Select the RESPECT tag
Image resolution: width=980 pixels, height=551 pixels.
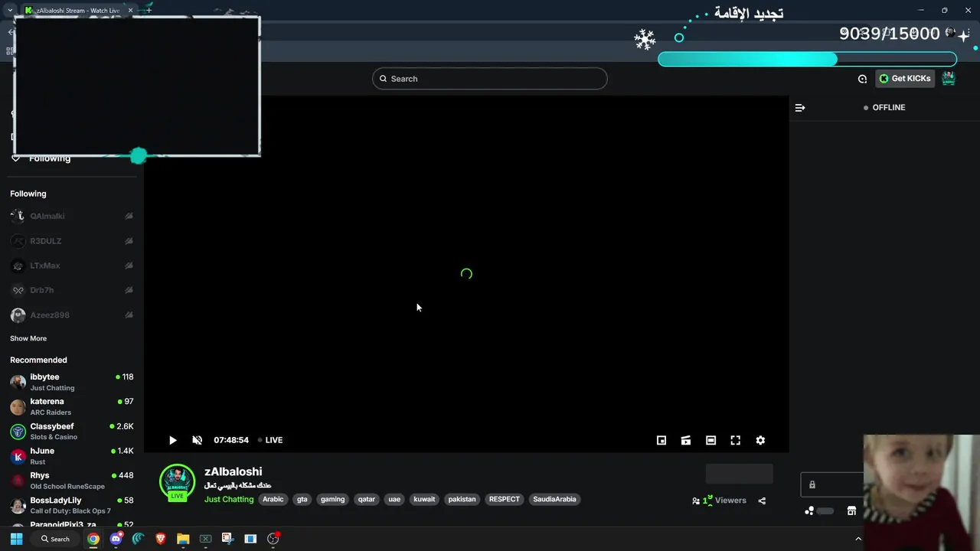click(504, 499)
